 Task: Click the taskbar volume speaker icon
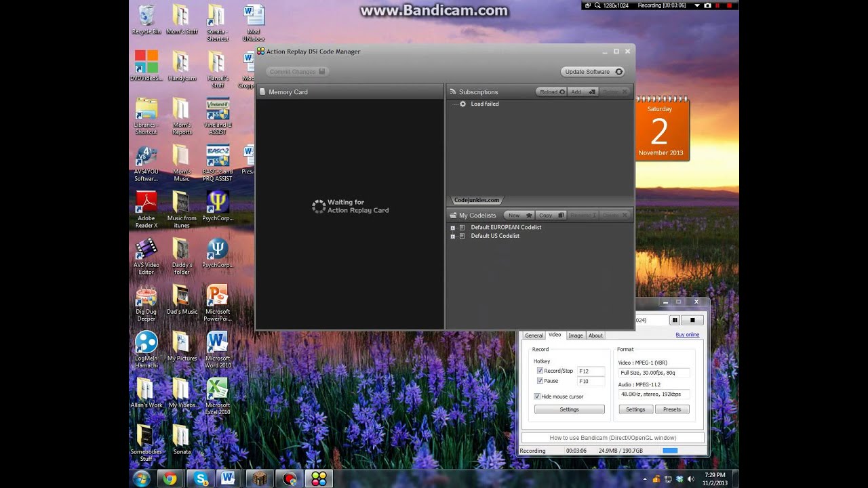tap(690, 479)
